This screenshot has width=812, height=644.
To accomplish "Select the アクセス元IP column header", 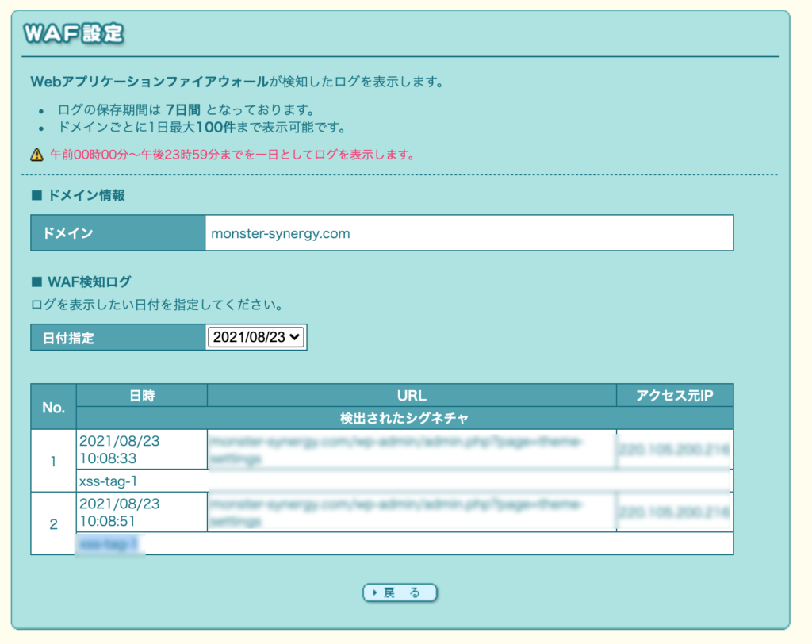I will [x=674, y=396].
